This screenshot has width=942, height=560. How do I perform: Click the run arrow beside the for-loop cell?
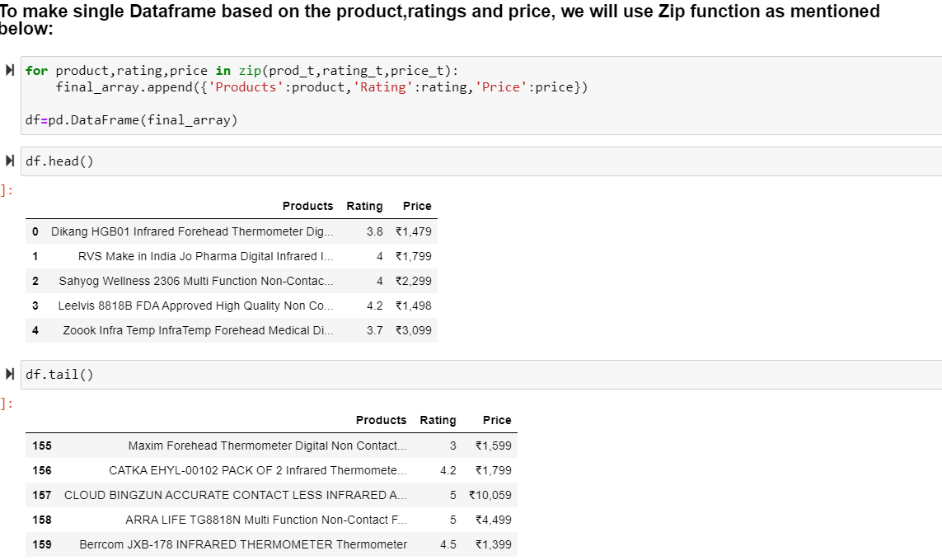click(x=9, y=70)
